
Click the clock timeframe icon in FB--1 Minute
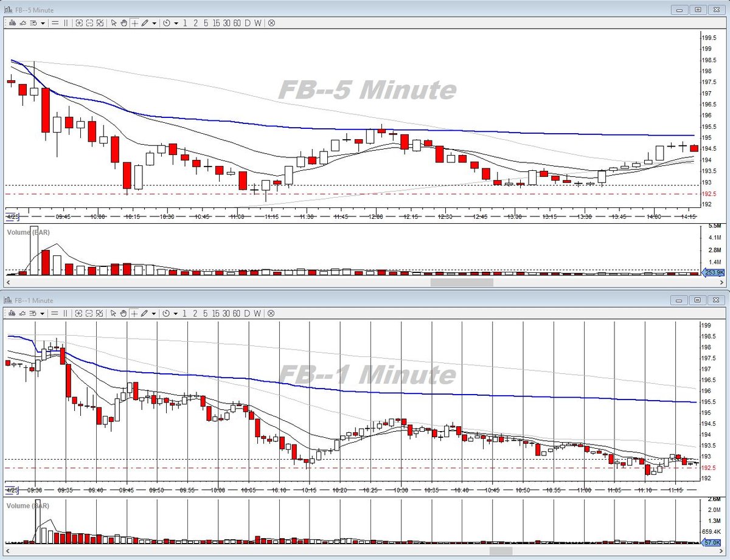pos(166,313)
